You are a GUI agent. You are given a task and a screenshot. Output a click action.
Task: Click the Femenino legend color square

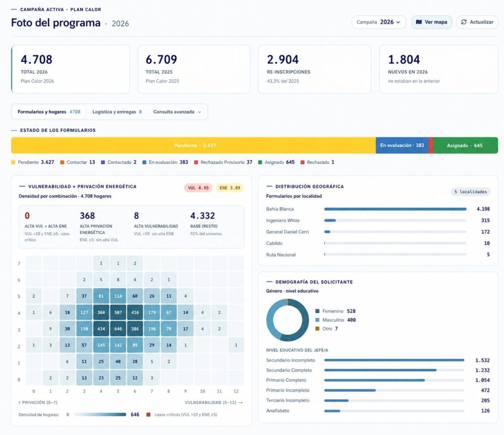coord(317,311)
